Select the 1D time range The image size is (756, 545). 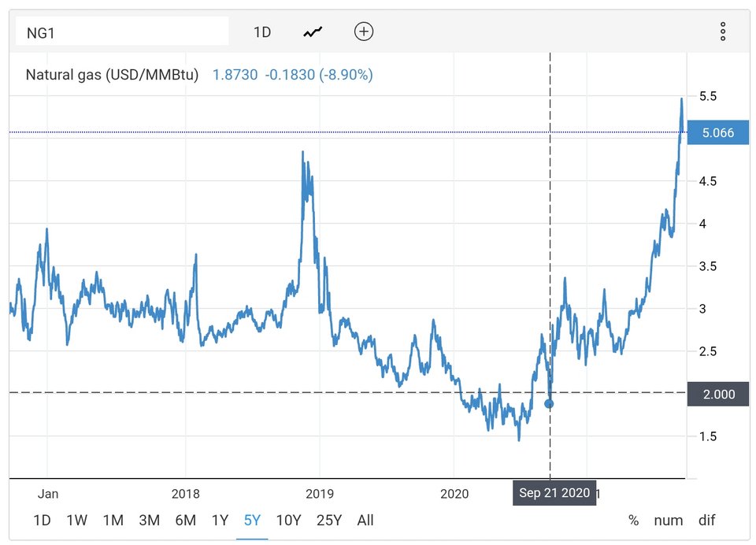point(42,520)
